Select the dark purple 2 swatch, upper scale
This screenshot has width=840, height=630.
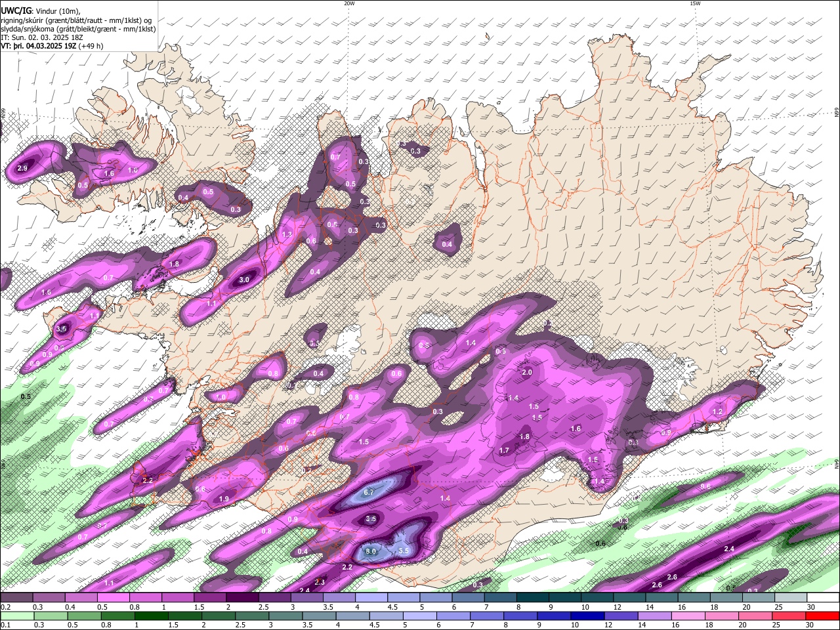pos(242,598)
